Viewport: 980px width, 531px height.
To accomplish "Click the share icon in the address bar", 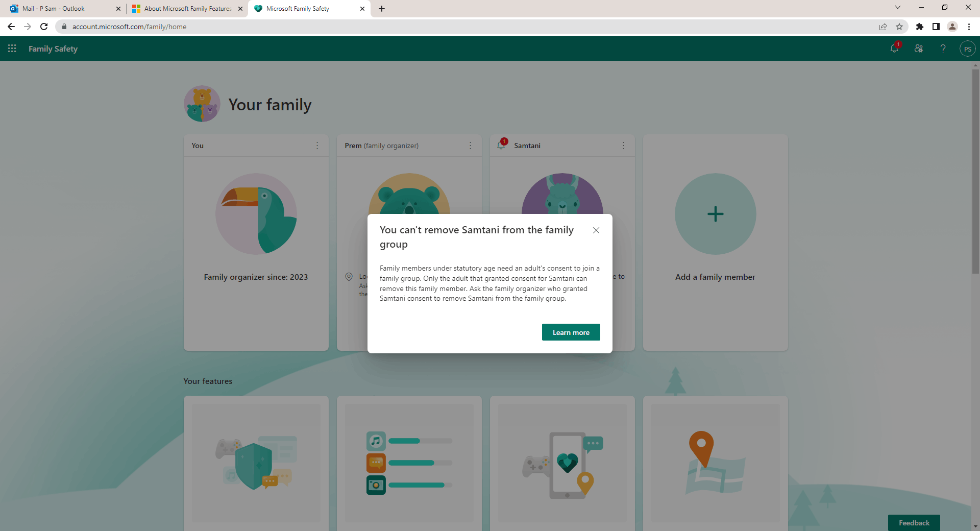I will click(883, 27).
